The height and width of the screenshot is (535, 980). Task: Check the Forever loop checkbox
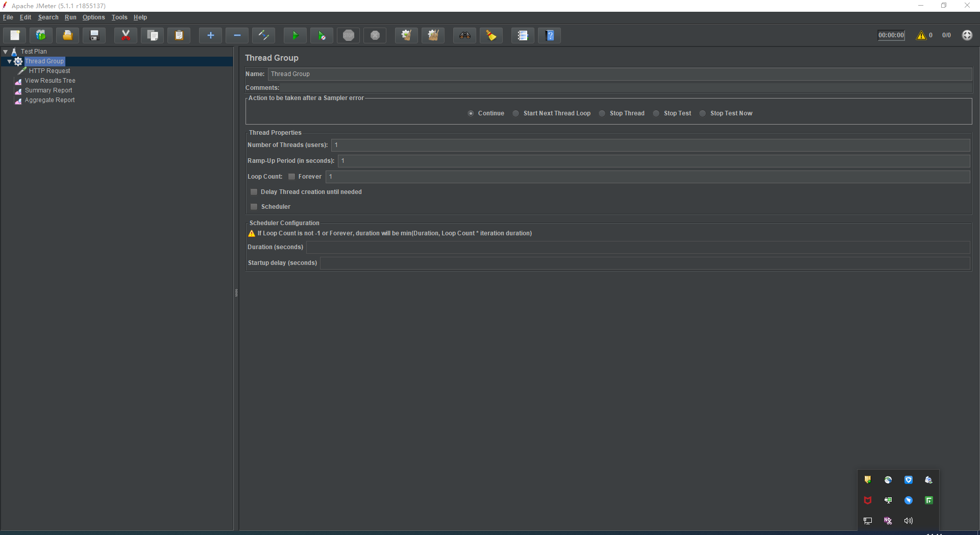tap(291, 177)
